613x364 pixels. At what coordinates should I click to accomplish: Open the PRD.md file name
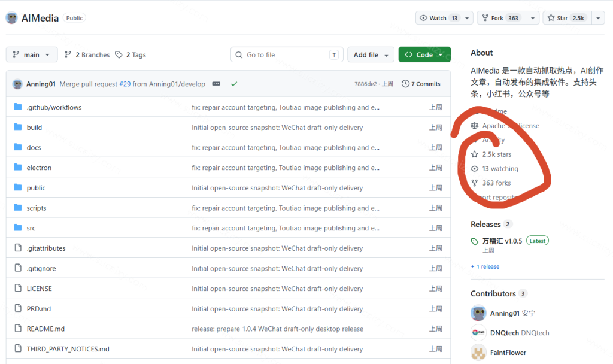tap(39, 308)
